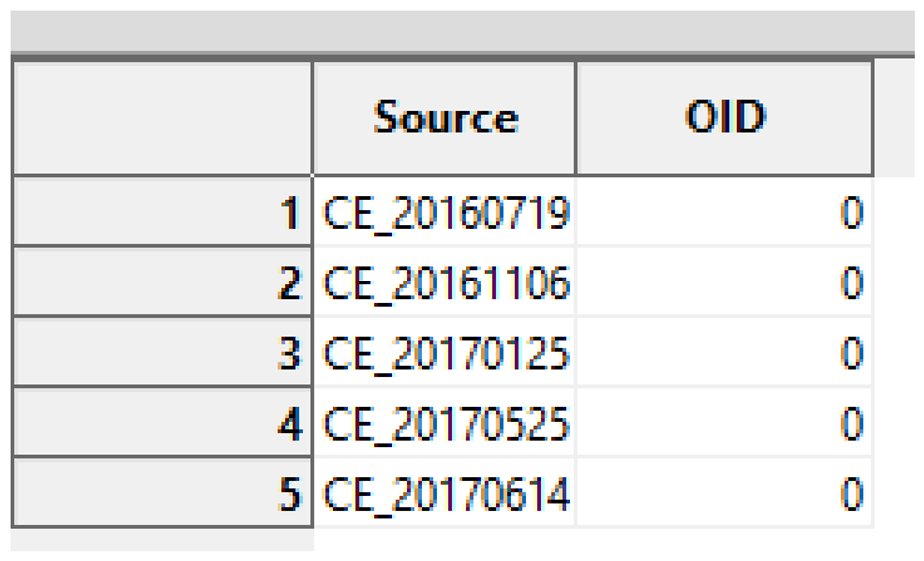Click the cell containing CE_20170125
924x561 pixels.
click(447, 354)
